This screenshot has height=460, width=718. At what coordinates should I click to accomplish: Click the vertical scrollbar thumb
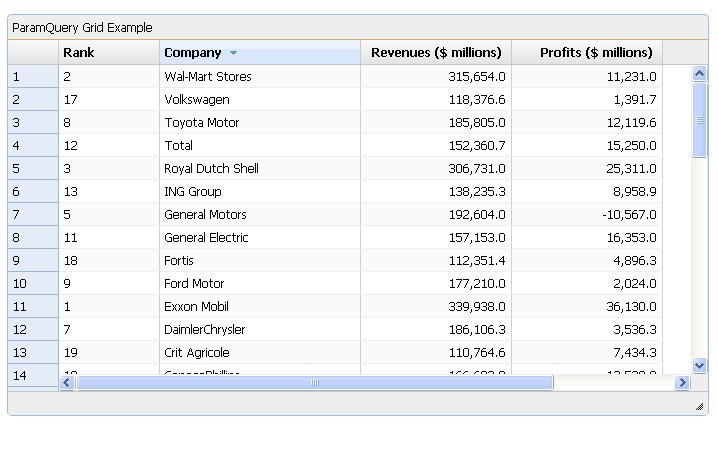[x=699, y=119]
